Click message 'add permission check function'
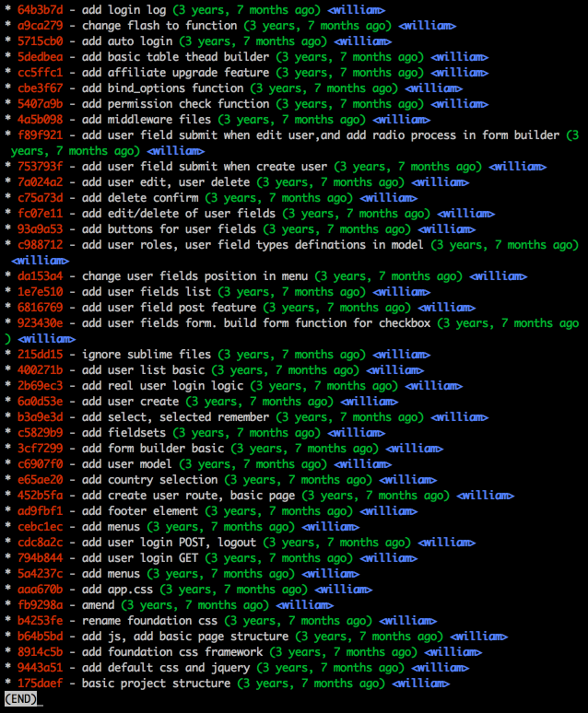This screenshot has width=588, height=713. point(176,104)
